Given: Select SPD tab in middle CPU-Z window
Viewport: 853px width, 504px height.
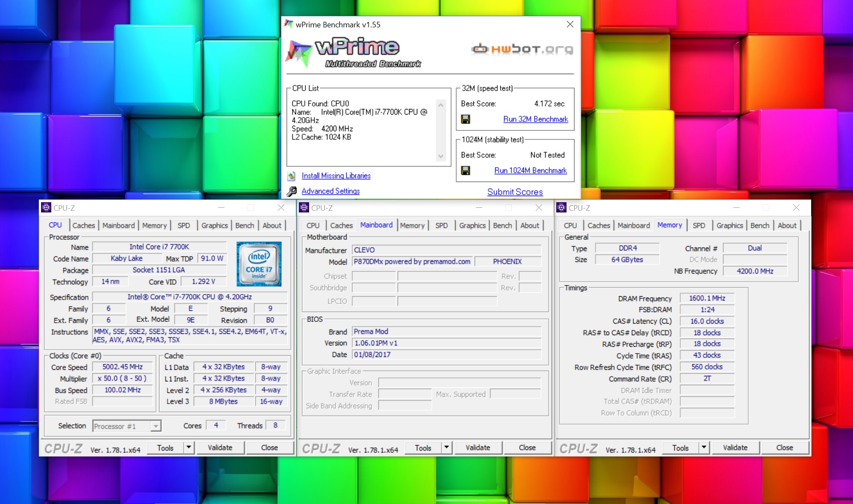Looking at the screenshot, I should (x=442, y=225).
